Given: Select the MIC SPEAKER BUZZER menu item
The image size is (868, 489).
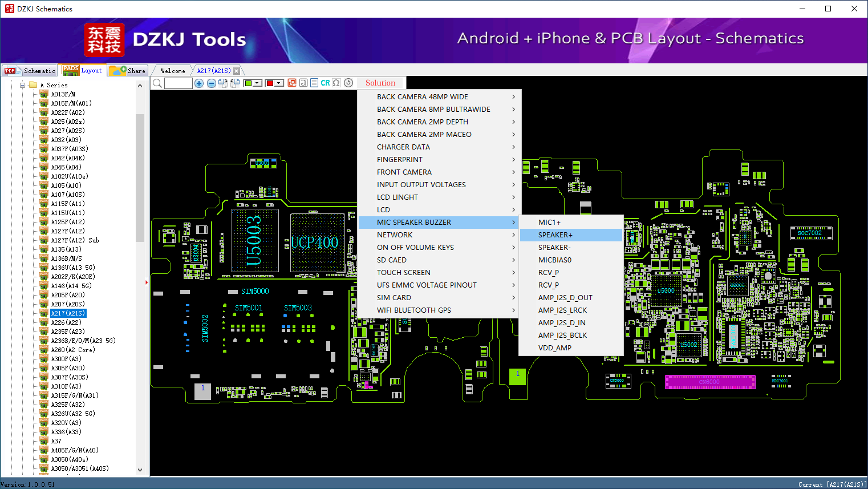Looking at the screenshot, I should 438,223.
